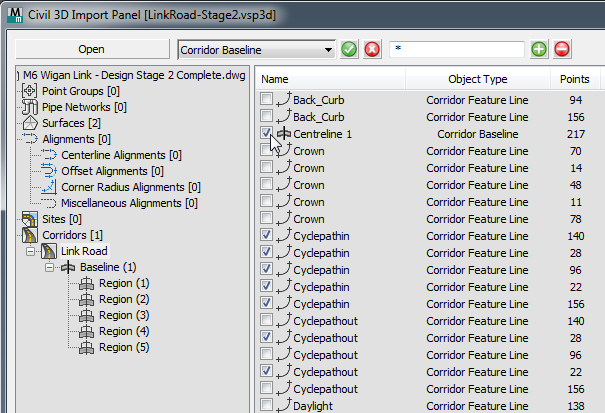Screen dimensions: 605x413
Task: Click the Baseline (1) node icon
Action: (x=68, y=267)
